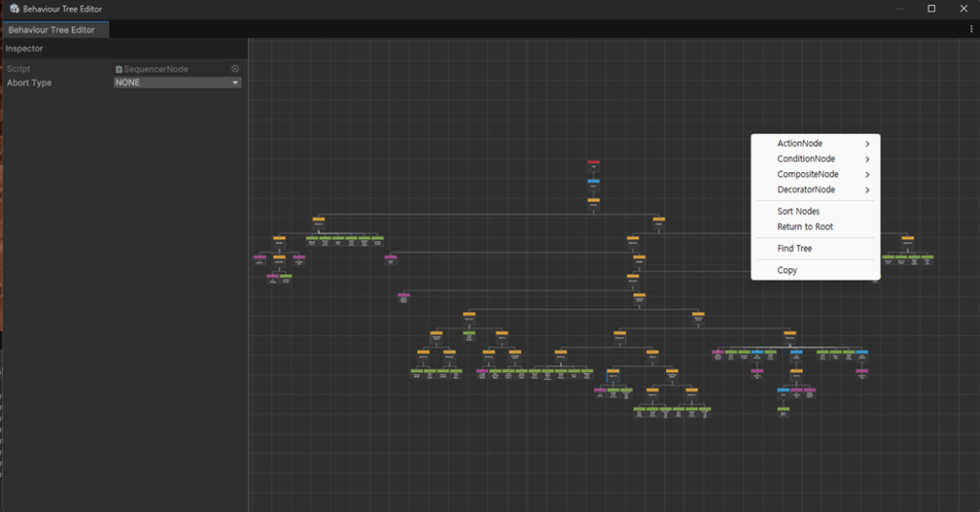Open the Abort Type dropdown

click(177, 83)
